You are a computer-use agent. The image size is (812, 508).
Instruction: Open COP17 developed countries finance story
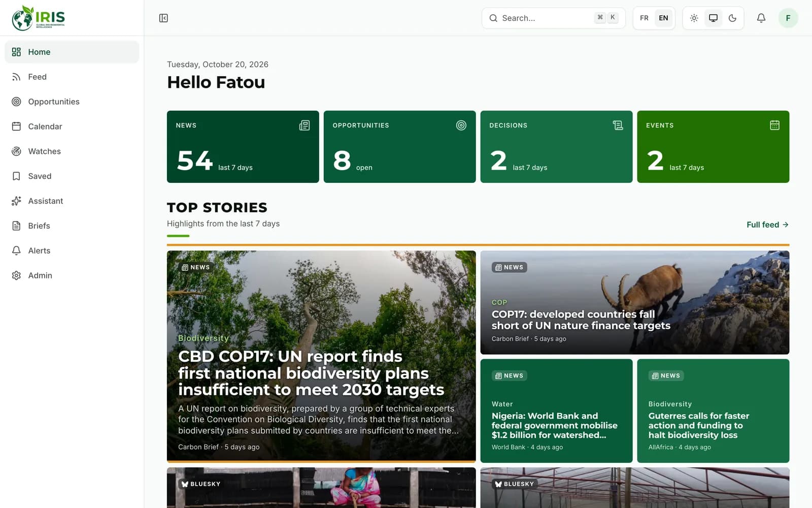point(635,303)
